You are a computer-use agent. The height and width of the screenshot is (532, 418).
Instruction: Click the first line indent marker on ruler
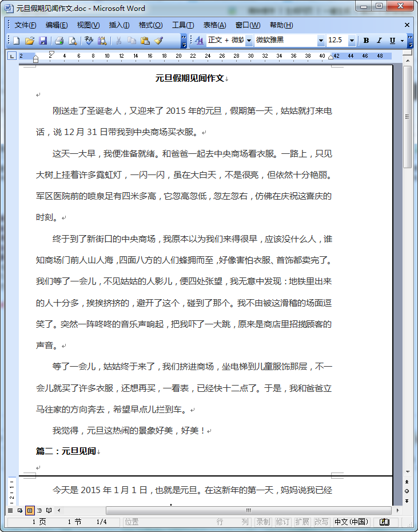tap(51, 53)
